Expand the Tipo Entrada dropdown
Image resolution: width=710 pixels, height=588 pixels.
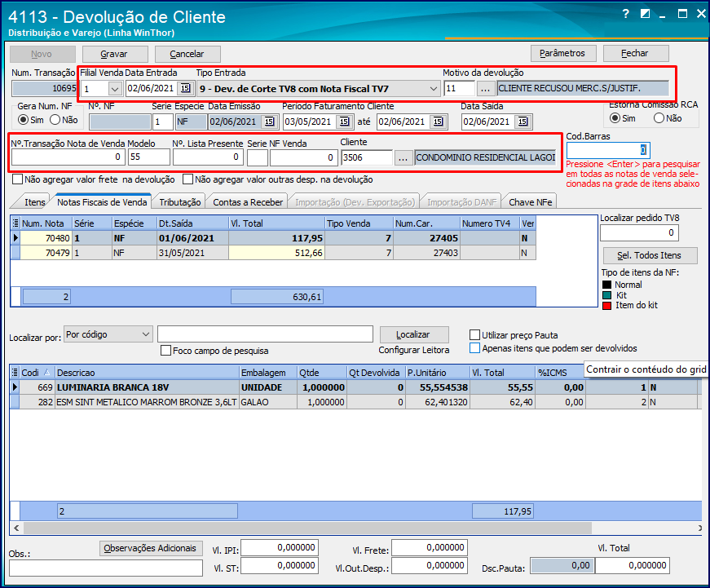pos(434,89)
